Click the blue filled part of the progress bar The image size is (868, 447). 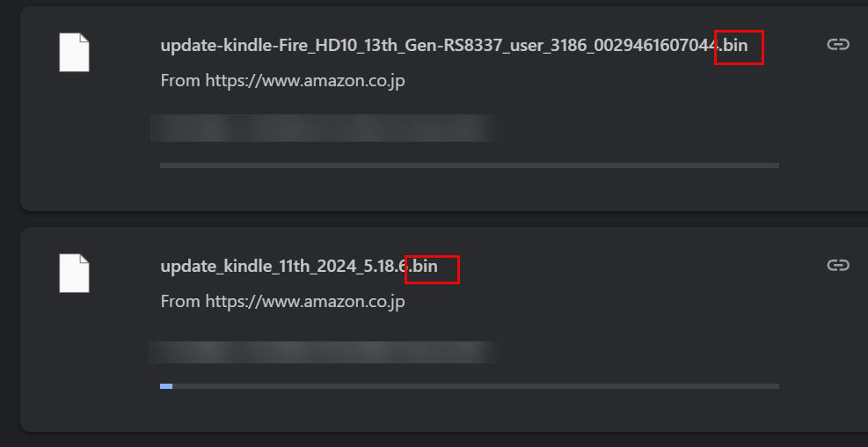(x=166, y=385)
